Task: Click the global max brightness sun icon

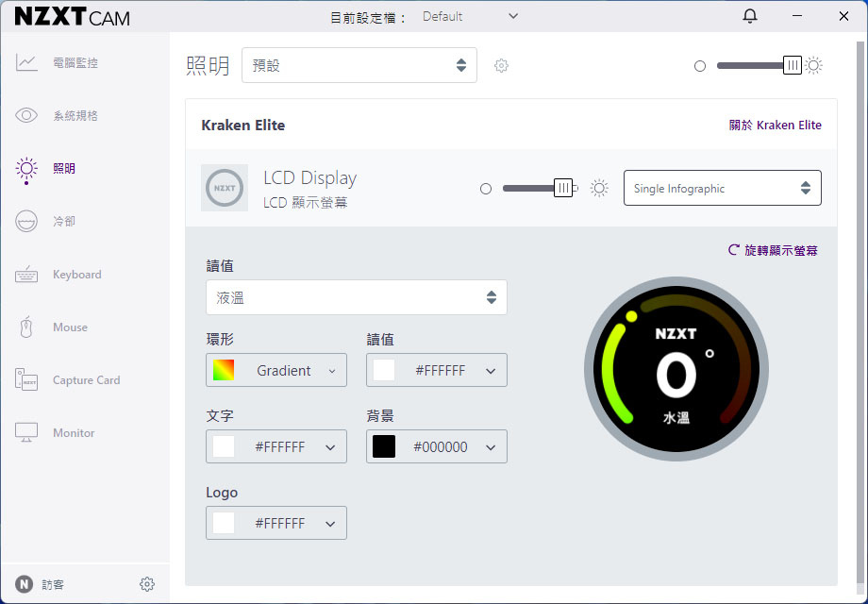Action: pos(813,65)
